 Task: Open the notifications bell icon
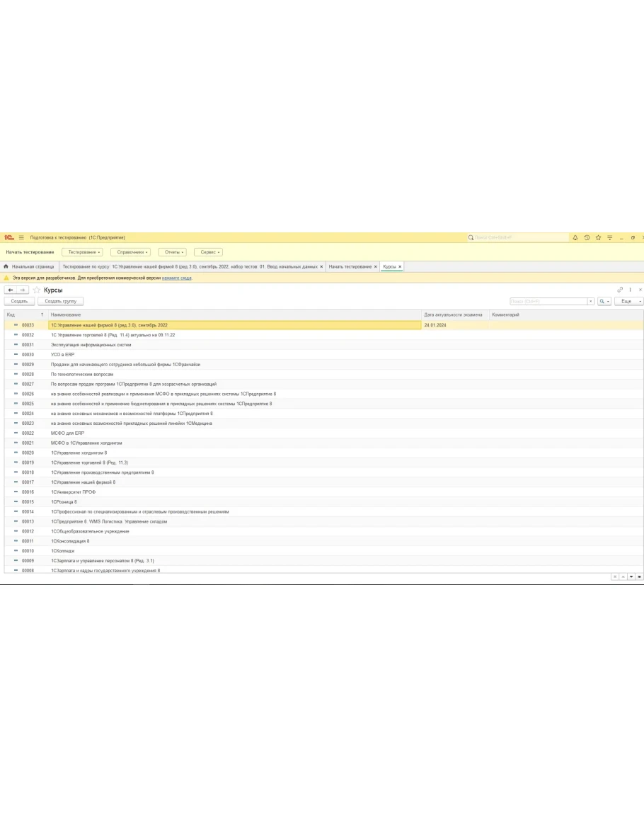(x=575, y=238)
